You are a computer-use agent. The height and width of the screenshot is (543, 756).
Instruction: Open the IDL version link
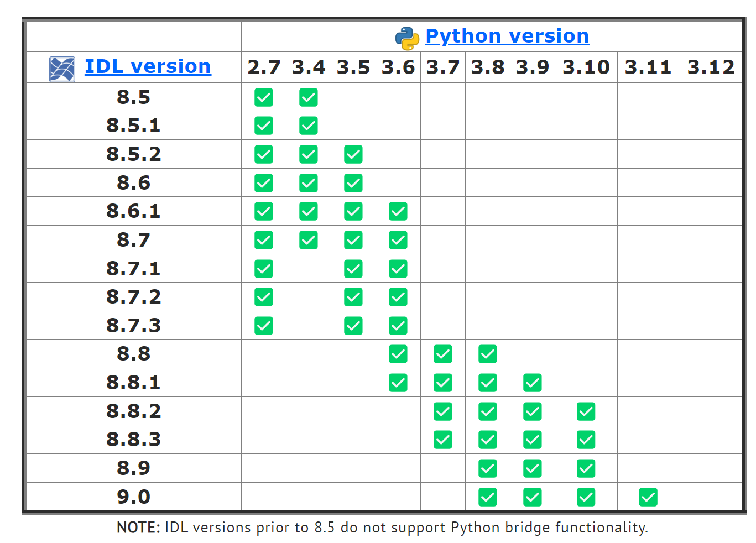[x=148, y=66]
